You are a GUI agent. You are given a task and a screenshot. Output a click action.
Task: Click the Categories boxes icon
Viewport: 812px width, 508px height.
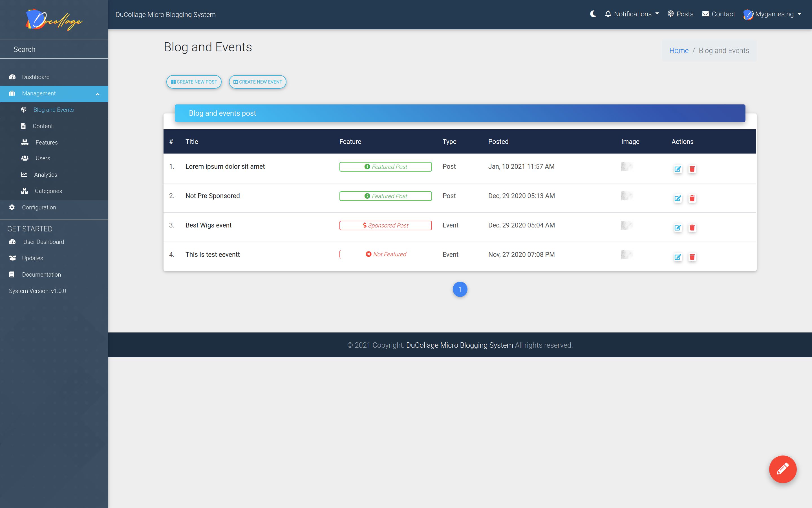tap(25, 191)
